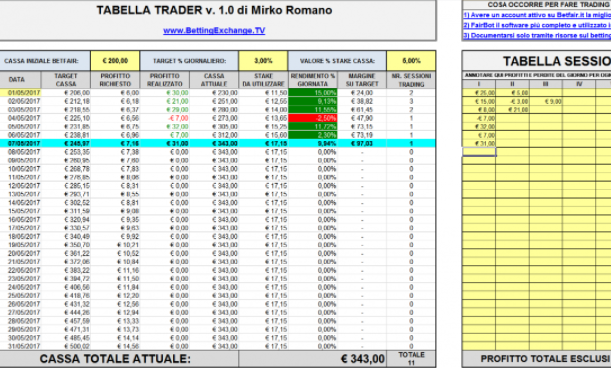Screen dimensions: 611x368
Task: Click the PROFITTO RICHIESTO column header
Action: pos(115,80)
